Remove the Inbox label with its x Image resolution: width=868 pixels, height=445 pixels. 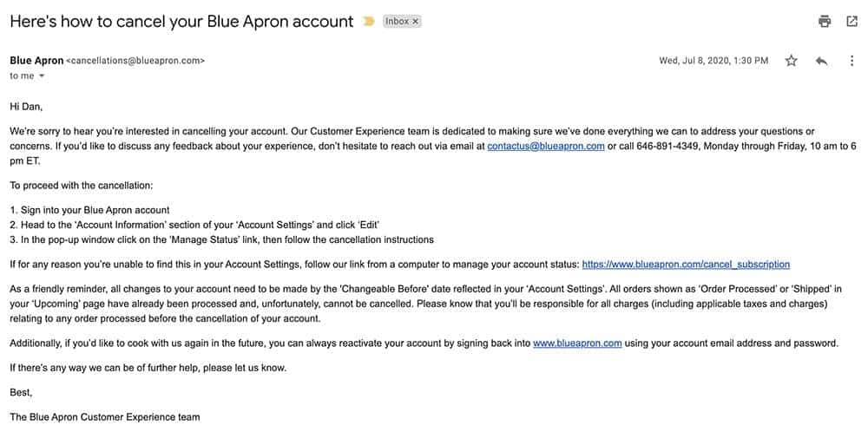tap(415, 22)
